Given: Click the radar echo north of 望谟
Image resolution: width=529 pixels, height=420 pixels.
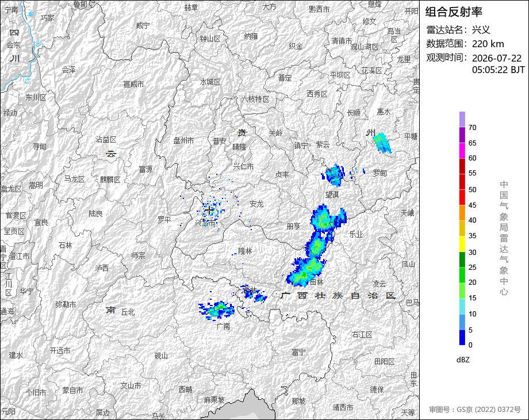Looking at the screenshot, I should click(x=333, y=175).
